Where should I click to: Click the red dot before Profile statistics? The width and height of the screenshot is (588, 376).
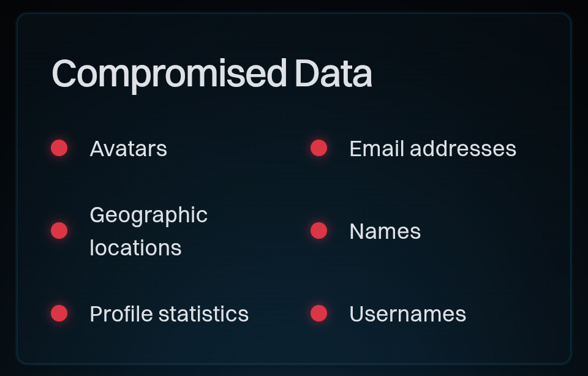59,314
